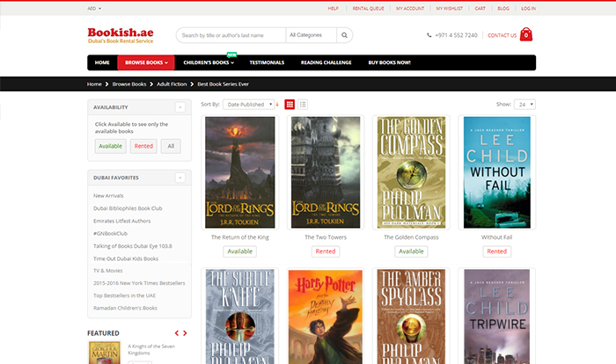The width and height of the screenshot is (616, 364).
Task: Click The Return of the King title
Action: tap(240, 237)
